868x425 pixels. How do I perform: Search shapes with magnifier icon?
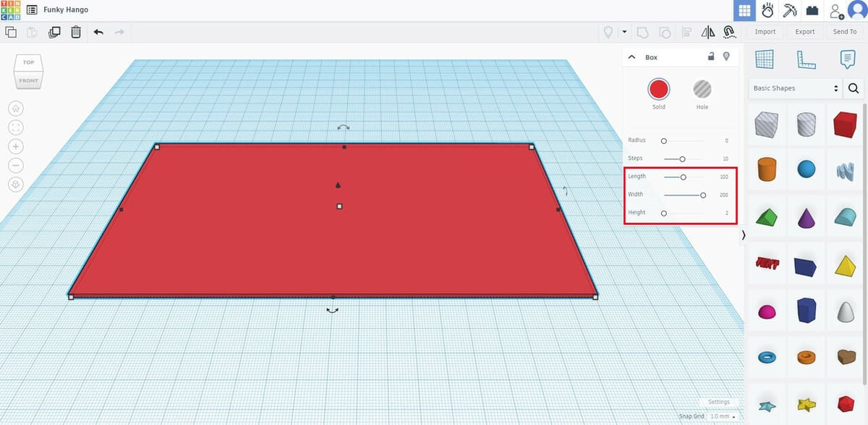coord(854,88)
